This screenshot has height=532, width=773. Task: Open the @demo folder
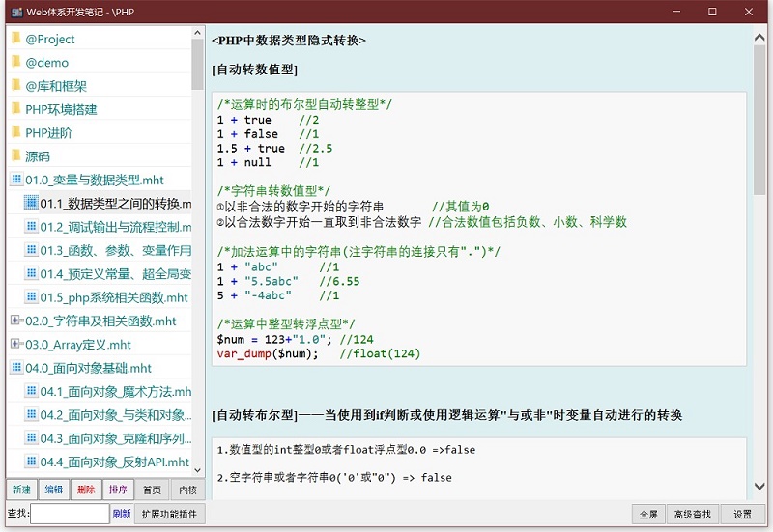click(46, 63)
